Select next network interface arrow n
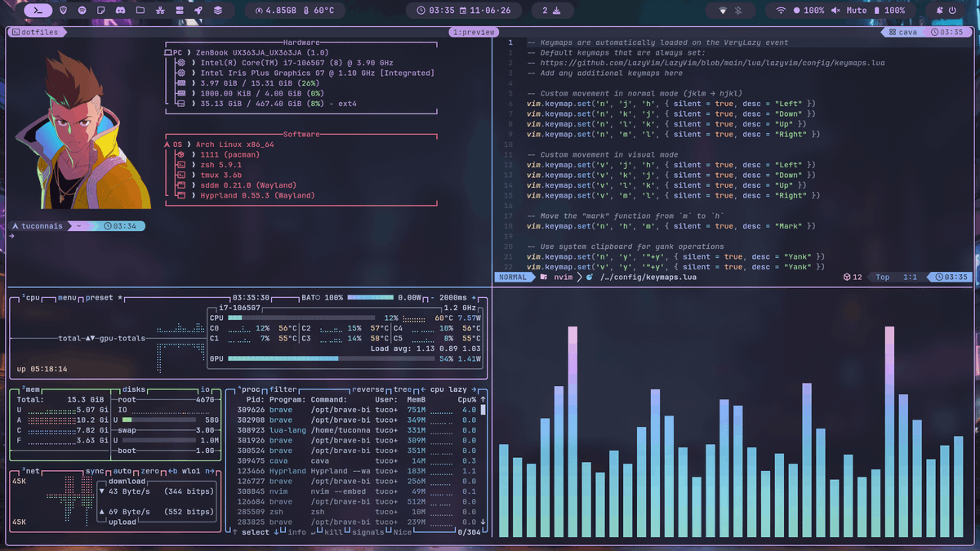Viewport: 980px width, 551px height. coord(211,471)
